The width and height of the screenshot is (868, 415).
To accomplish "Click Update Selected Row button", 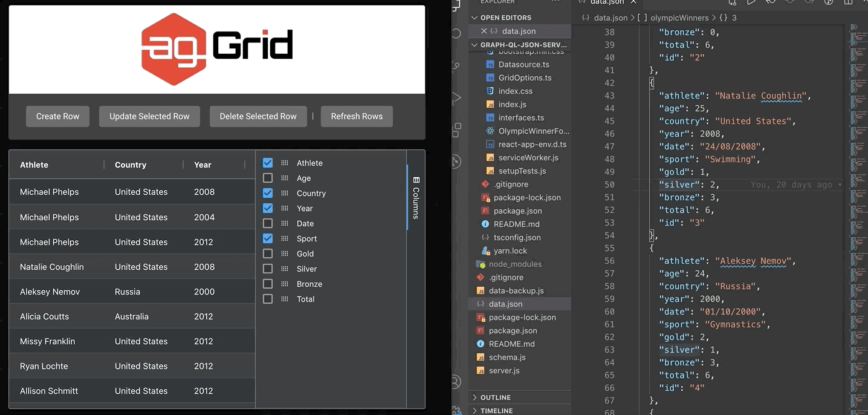I will click(149, 116).
